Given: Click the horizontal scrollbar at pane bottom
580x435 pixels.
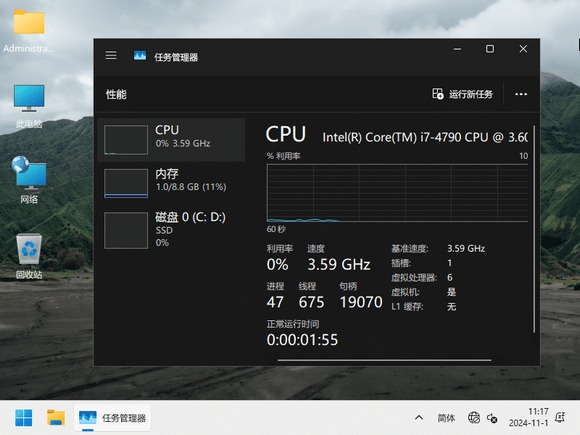Looking at the screenshot, I should coord(384,360).
